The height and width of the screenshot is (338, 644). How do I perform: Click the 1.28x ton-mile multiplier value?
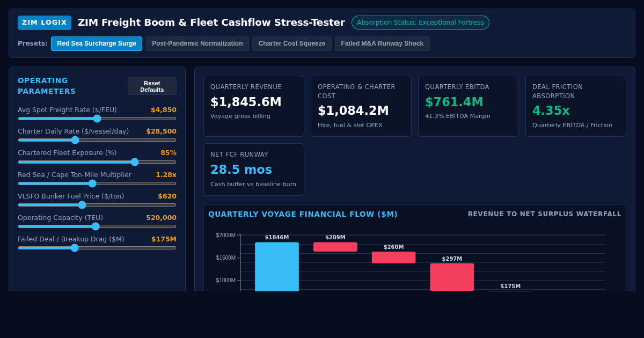(166, 175)
